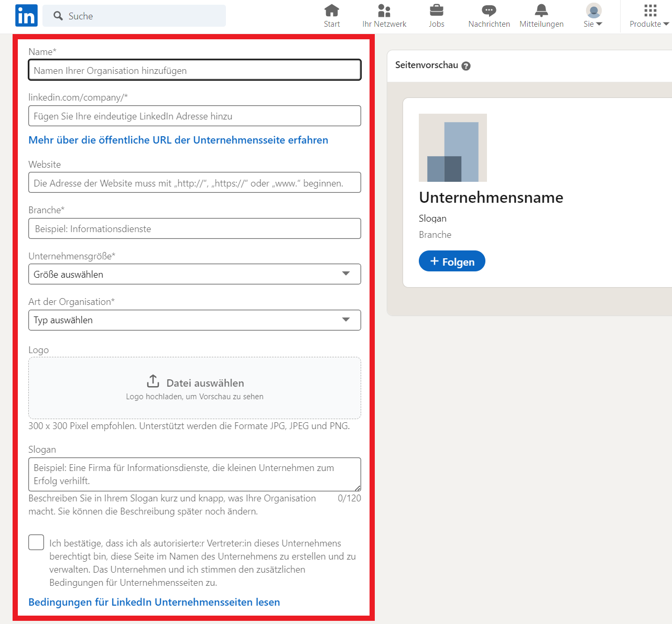Open the Start home icon

pos(331,10)
